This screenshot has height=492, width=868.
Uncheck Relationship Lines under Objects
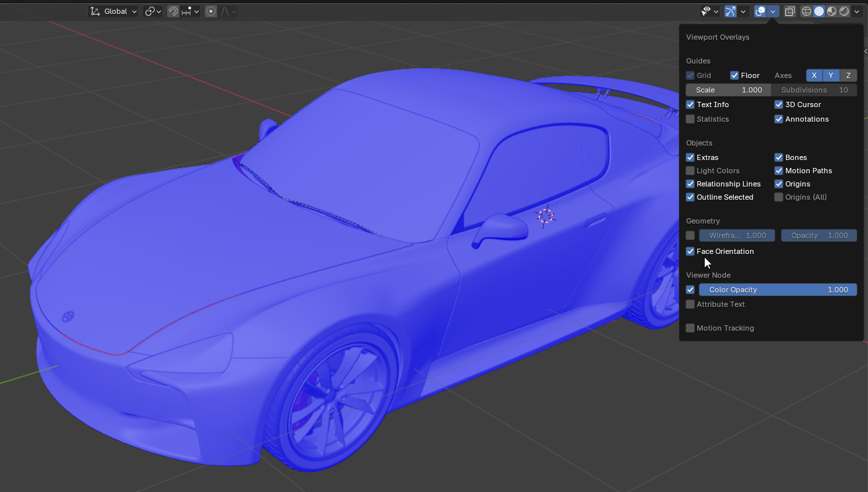[x=690, y=184]
